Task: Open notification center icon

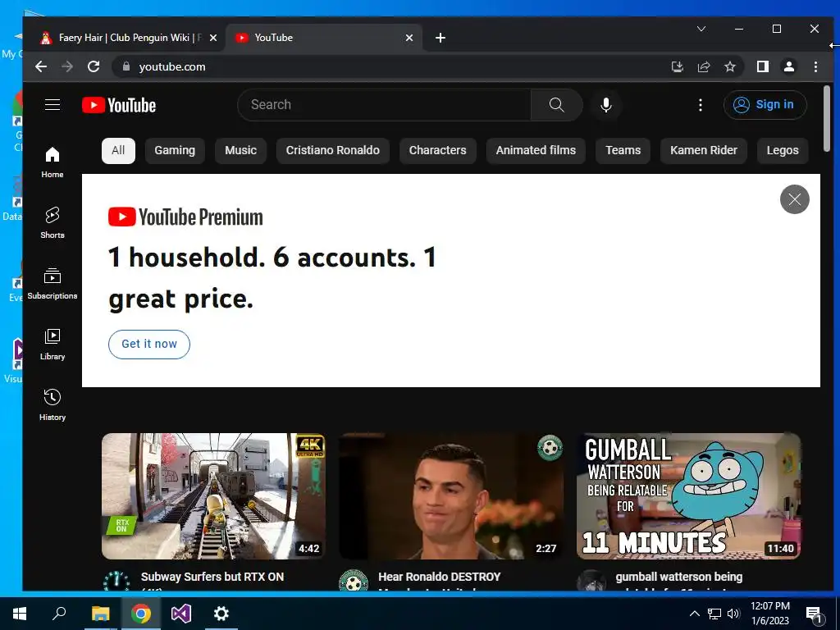Action: point(815,614)
